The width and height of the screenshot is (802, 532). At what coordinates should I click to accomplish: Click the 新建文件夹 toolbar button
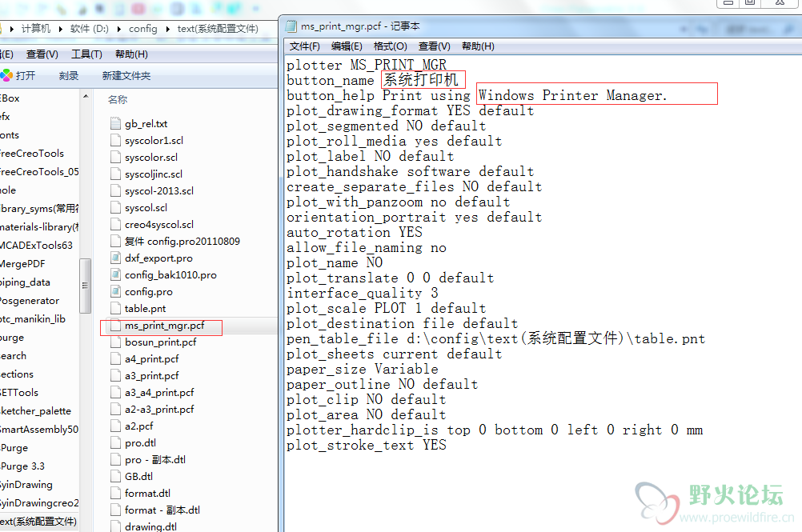(126, 76)
